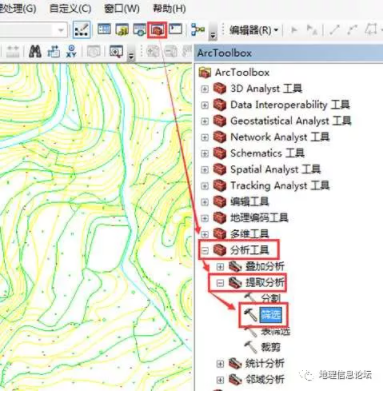Click the 分割 tool hammer icon
The width and height of the screenshot is (384, 396).
[250, 298]
